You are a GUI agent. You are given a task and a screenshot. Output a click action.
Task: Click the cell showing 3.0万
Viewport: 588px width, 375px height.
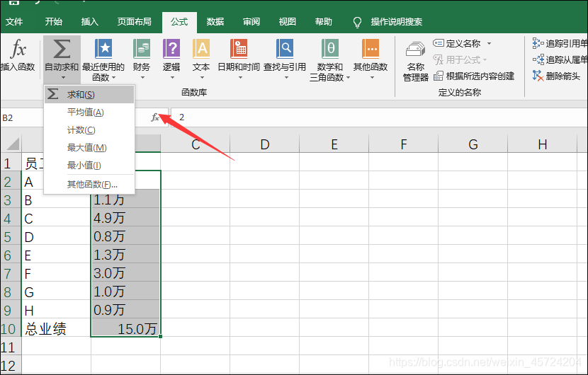point(125,272)
